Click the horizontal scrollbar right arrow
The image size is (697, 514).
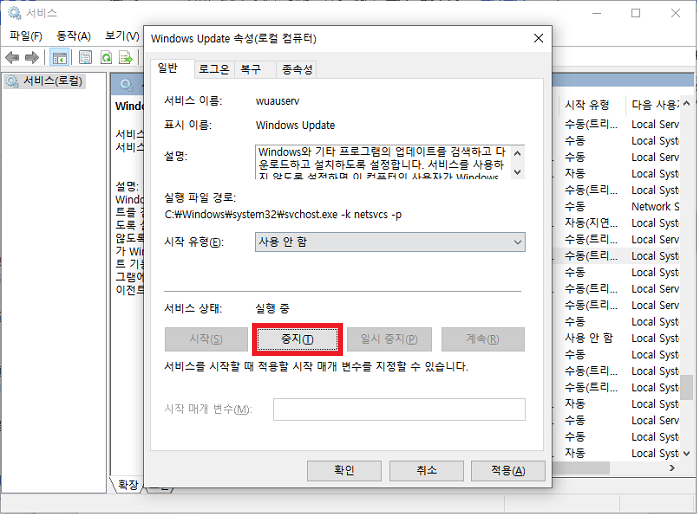pyautogui.click(x=672, y=468)
